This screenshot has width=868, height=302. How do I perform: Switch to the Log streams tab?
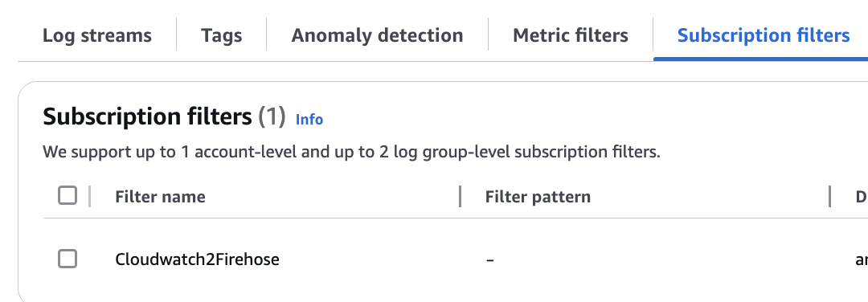(x=97, y=35)
